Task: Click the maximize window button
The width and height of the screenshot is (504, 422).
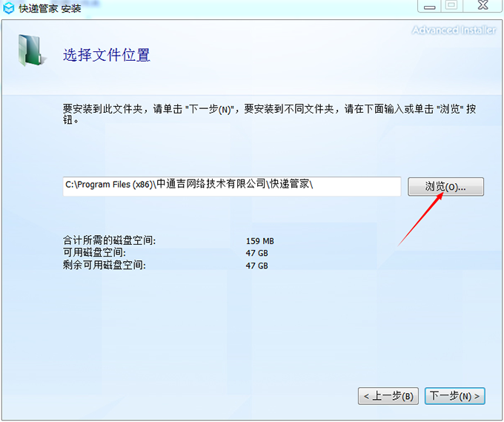Action: 451,5
